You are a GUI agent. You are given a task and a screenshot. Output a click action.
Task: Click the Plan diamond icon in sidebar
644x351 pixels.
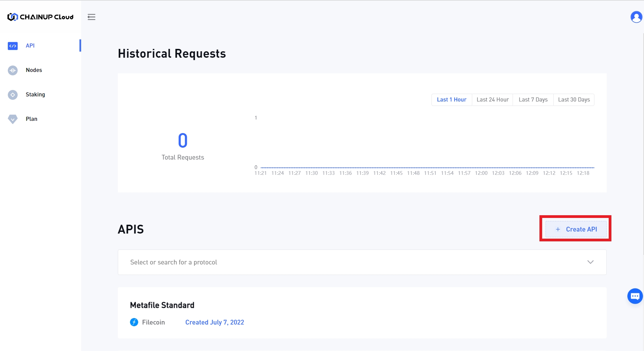[x=13, y=119]
